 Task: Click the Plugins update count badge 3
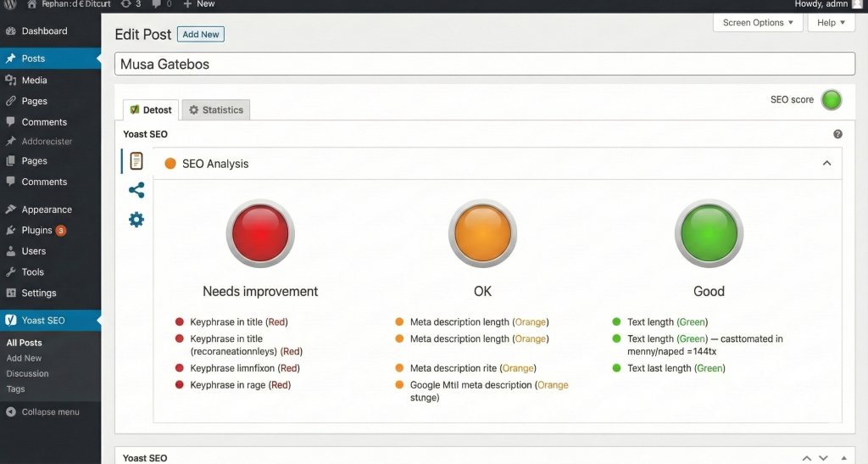pos(61,231)
